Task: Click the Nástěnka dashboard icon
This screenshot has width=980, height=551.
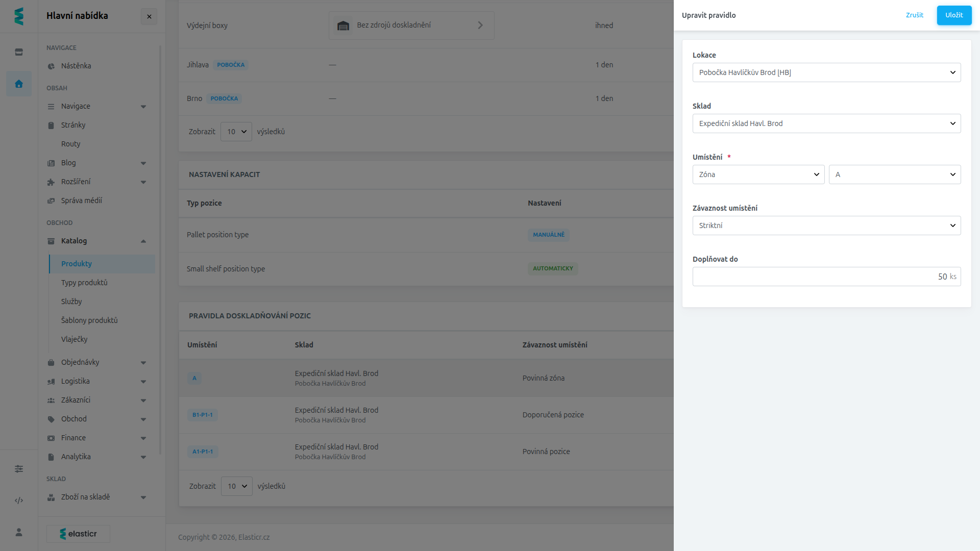Action: pos(51,66)
